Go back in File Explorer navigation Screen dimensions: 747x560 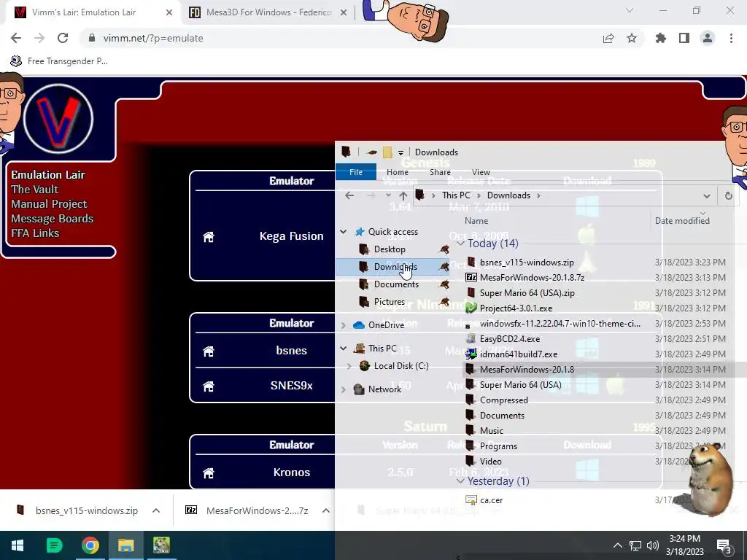[349, 195]
